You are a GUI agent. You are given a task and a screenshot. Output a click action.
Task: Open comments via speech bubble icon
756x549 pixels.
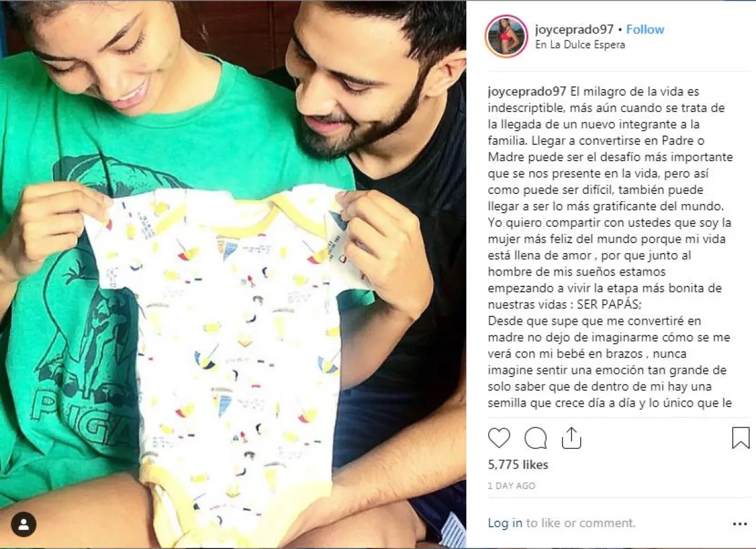(x=535, y=438)
